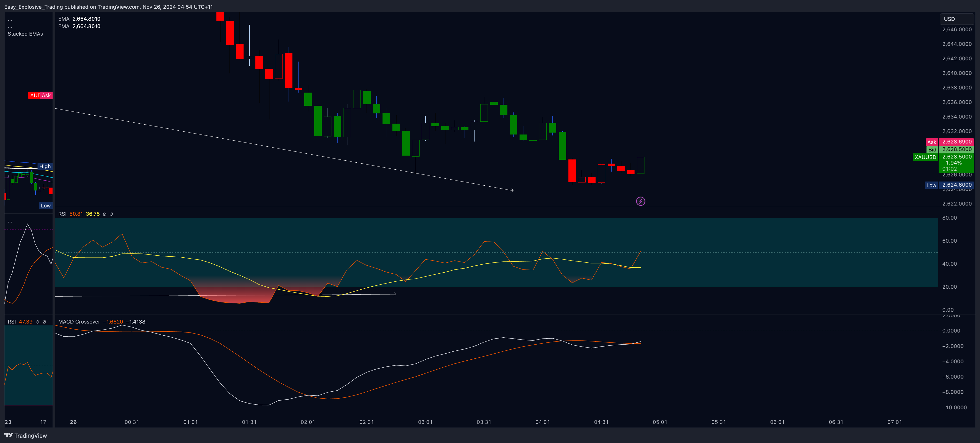Select the second EMA 2,664.8010 legend
This screenshot has height=443, width=980.
[79, 26]
